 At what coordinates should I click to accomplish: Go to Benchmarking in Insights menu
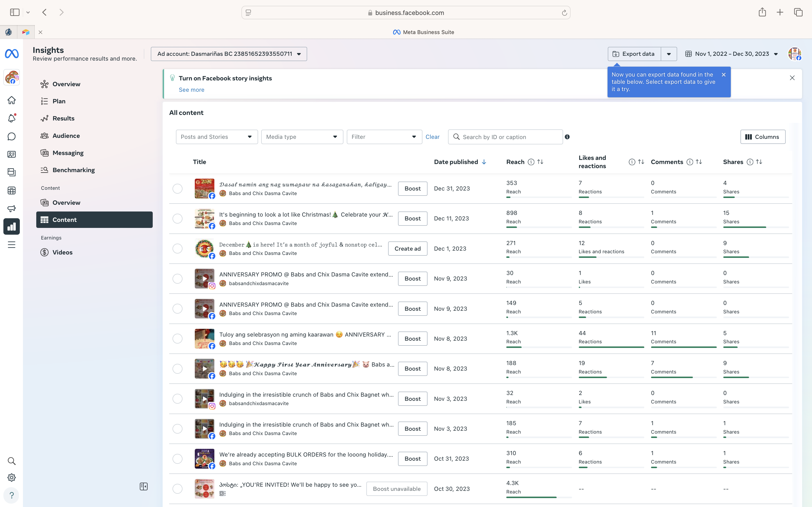click(x=73, y=170)
